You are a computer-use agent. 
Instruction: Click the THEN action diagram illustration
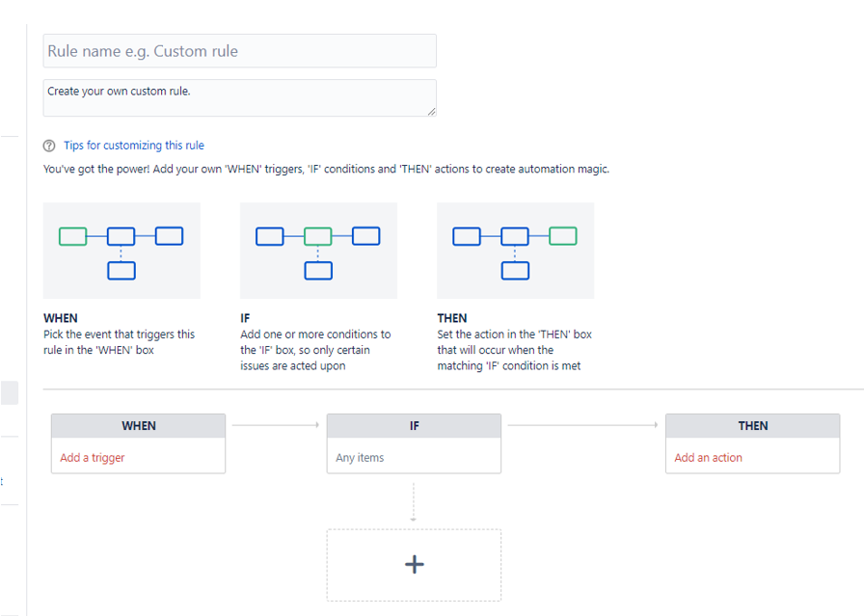tap(515, 250)
